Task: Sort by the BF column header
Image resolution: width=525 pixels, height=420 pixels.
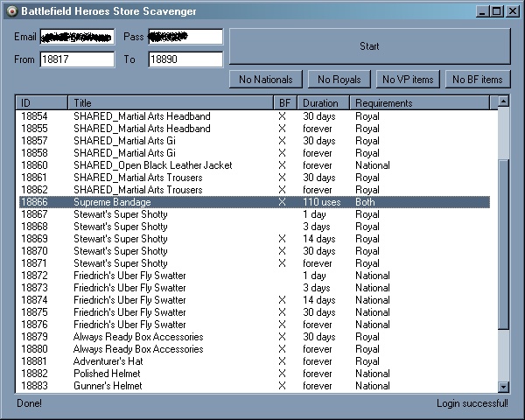Action: pos(285,103)
